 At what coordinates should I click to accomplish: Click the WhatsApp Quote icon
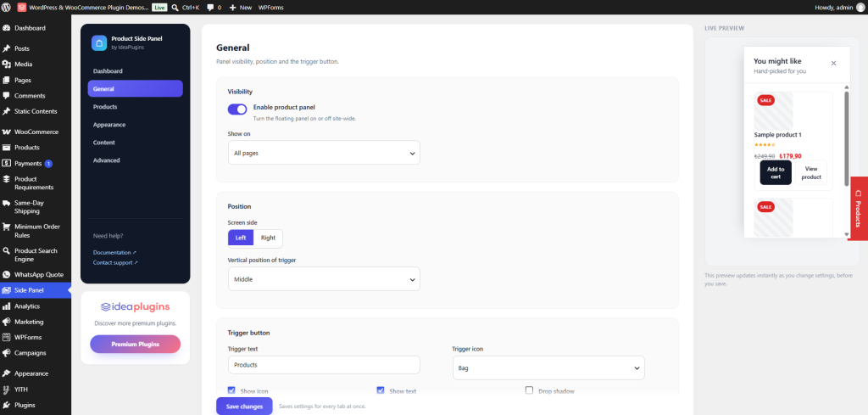7,274
